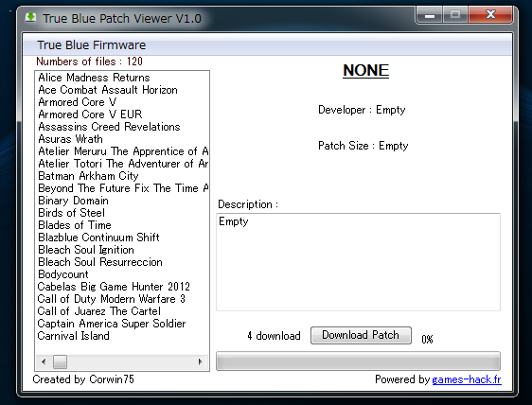
Task: Click the horizontal scrollbar thumb in game list
Action: click(x=60, y=361)
